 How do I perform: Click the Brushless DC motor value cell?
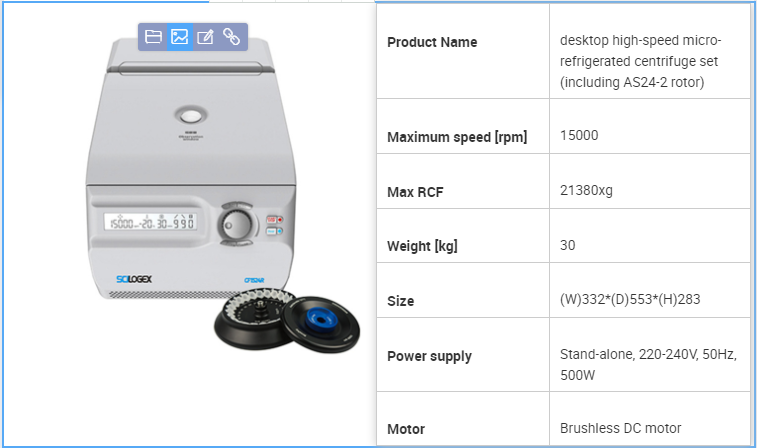point(650,419)
